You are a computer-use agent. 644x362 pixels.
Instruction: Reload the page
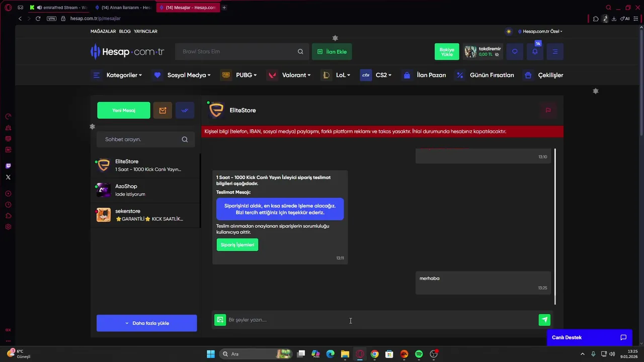pyautogui.click(x=38, y=19)
